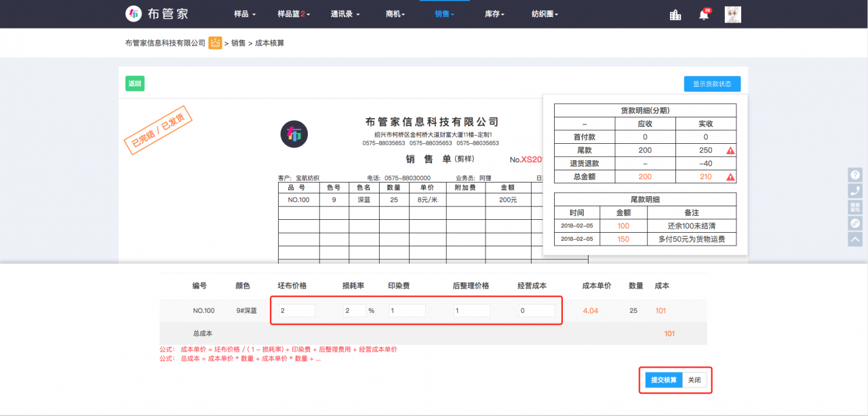The width and height of the screenshot is (868, 416).
Task: Click the 尾款 实收 value 250
Action: [x=705, y=151]
